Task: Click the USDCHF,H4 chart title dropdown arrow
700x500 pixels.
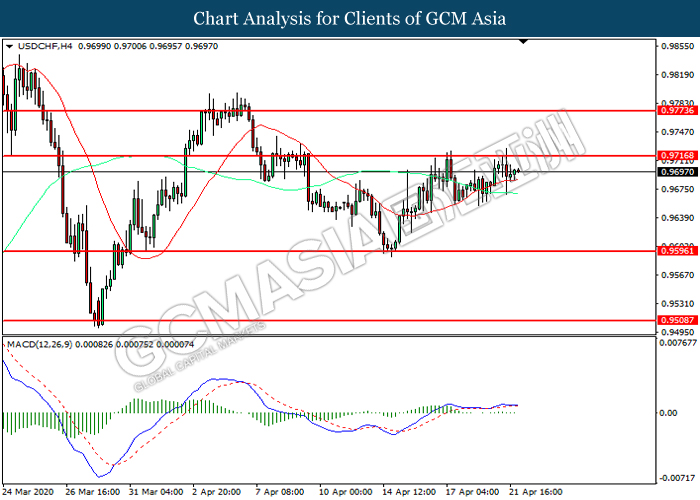Action: tap(9, 46)
